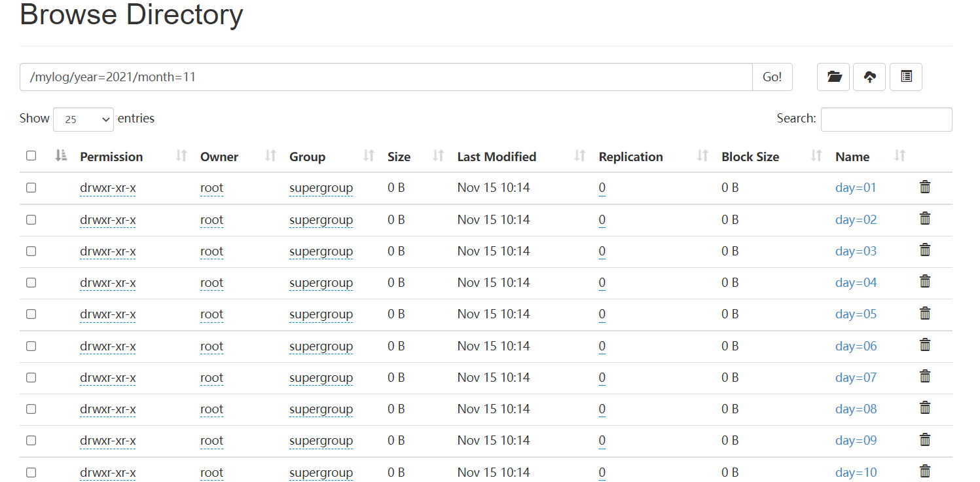The image size is (980, 482).
Task: Check the box for day=07 row
Action: (31, 377)
